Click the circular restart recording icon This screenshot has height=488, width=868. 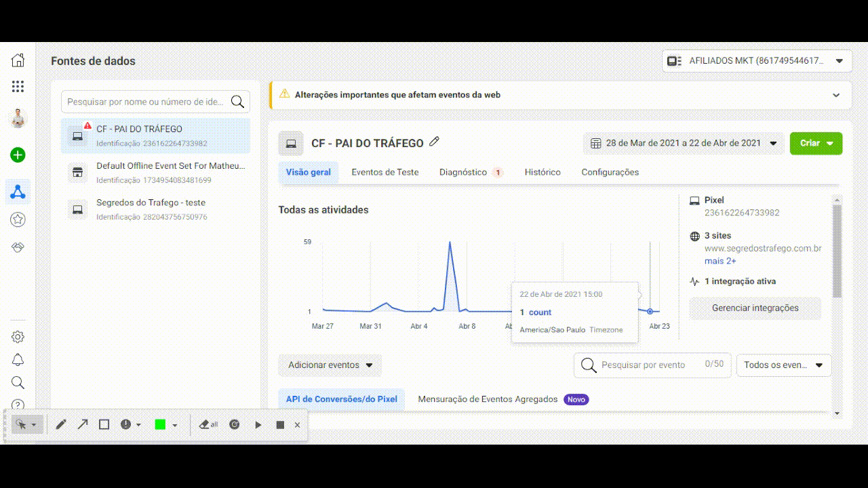235,424
